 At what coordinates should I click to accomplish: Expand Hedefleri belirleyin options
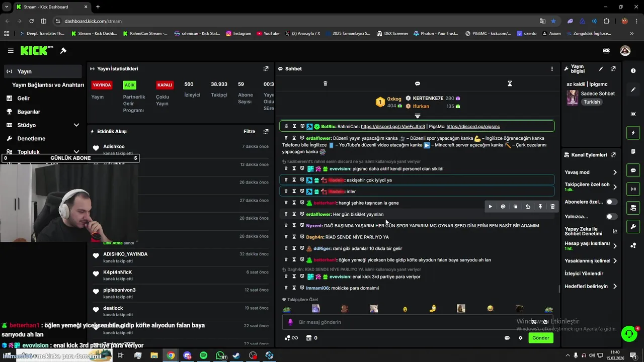tap(615, 287)
